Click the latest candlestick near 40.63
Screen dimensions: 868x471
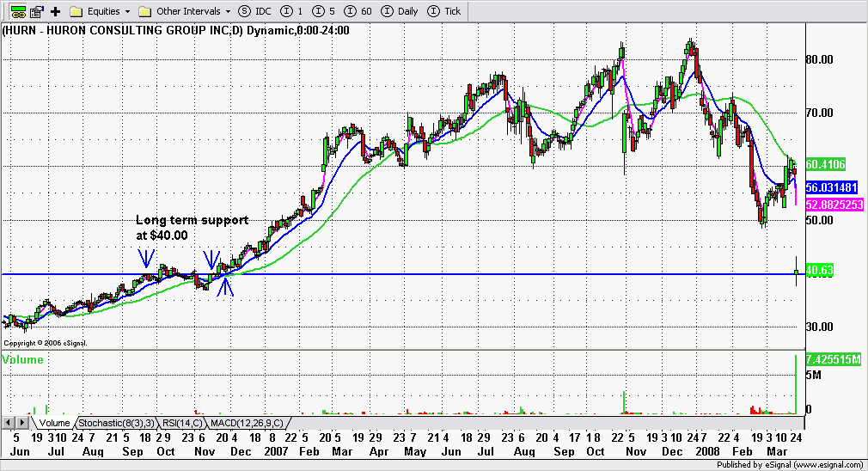point(797,272)
